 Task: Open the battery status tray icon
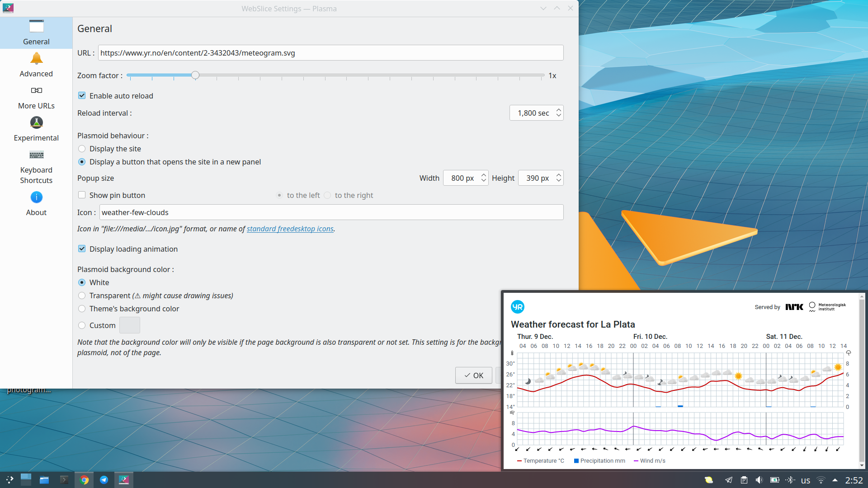tap(775, 480)
